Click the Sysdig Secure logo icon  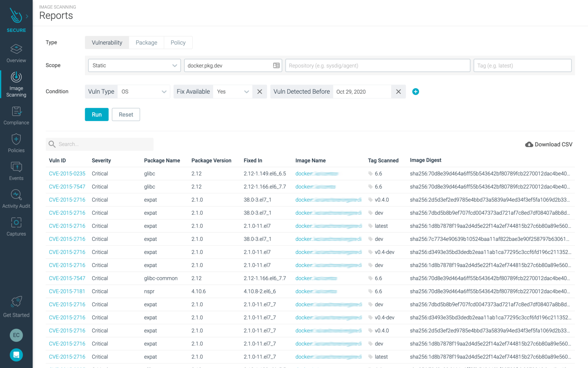pyautogui.click(x=16, y=16)
